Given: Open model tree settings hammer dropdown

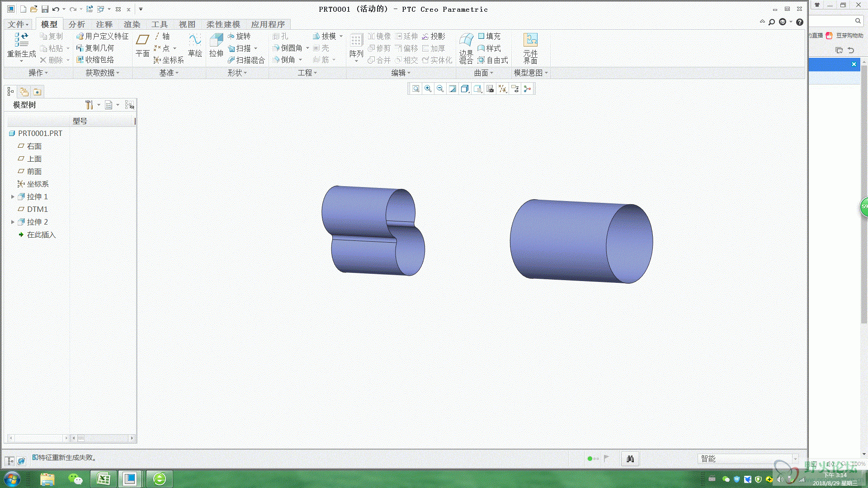Looking at the screenshot, I should pyautogui.click(x=93, y=105).
